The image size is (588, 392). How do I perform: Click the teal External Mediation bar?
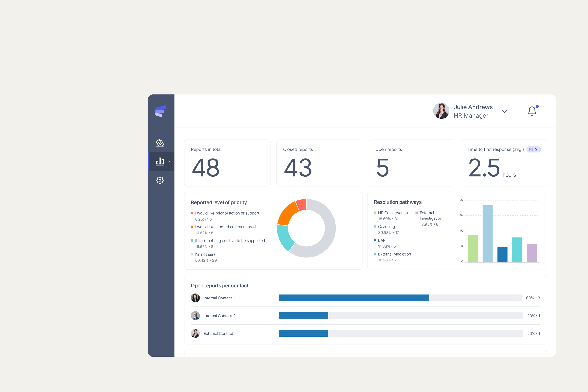[517, 250]
